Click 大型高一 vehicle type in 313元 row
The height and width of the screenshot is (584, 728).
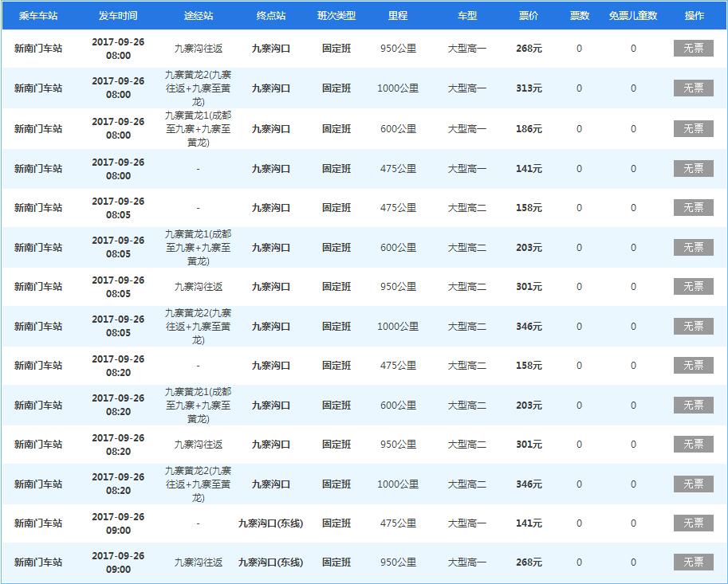pos(467,88)
